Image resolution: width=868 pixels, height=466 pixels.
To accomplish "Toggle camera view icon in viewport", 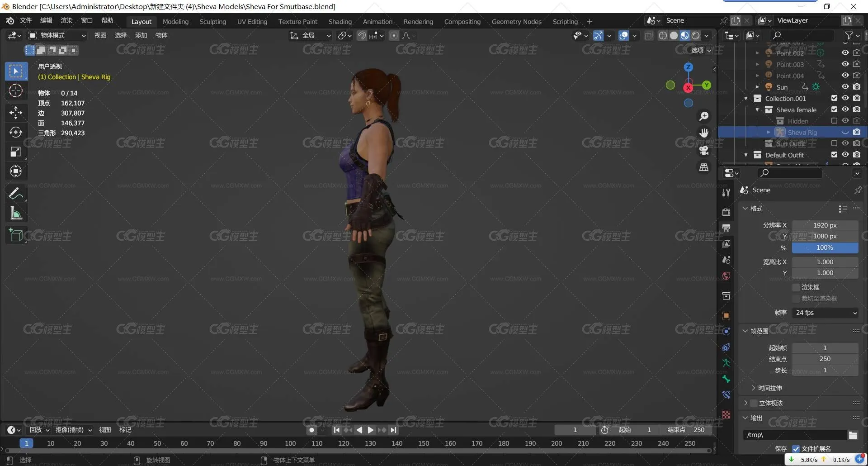I will tap(704, 150).
